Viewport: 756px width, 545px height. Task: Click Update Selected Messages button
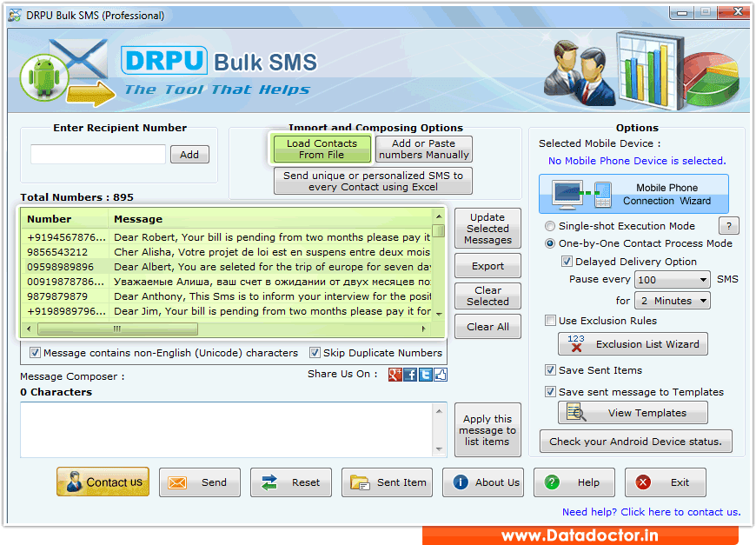tap(487, 229)
